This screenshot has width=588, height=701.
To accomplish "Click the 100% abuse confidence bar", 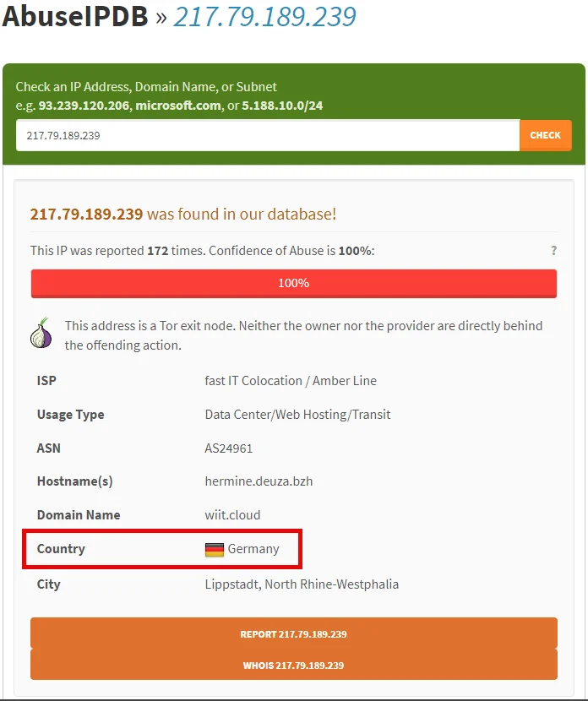I will [x=293, y=283].
